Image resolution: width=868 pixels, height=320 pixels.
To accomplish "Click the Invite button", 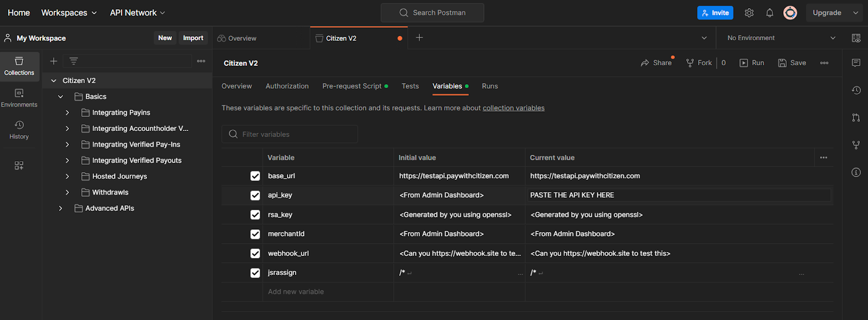I will tap(715, 12).
